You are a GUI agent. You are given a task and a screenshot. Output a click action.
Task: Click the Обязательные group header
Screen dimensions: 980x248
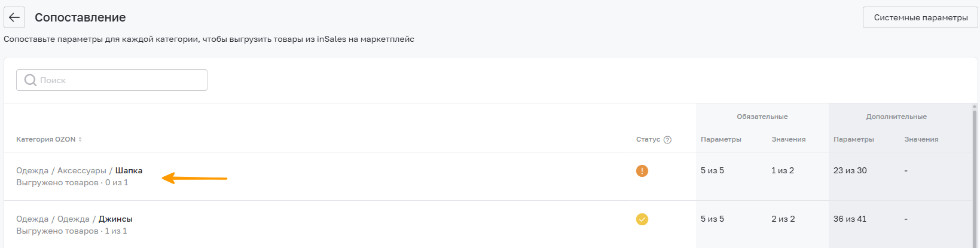tap(762, 117)
